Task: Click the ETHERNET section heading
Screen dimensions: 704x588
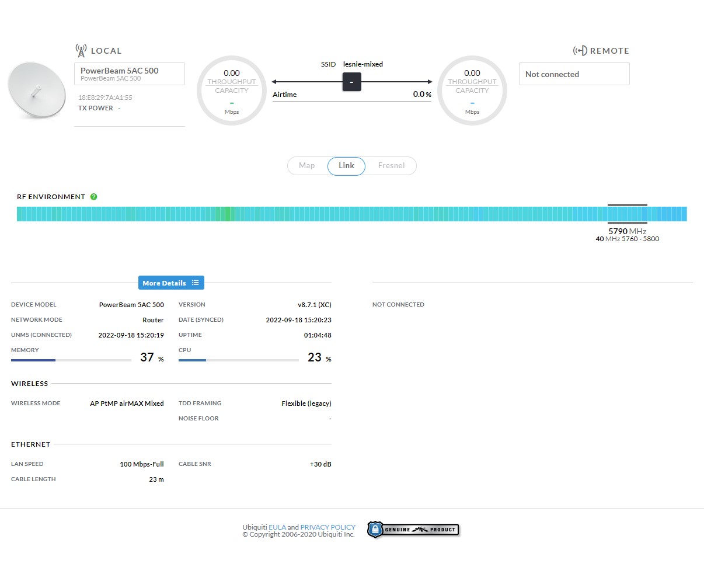Action: click(x=31, y=444)
